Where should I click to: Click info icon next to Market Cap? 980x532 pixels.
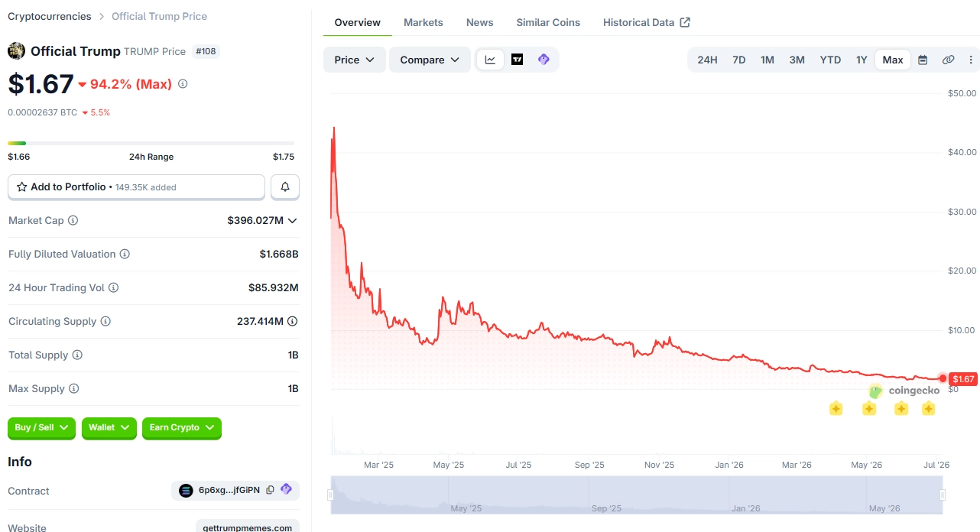tap(73, 220)
